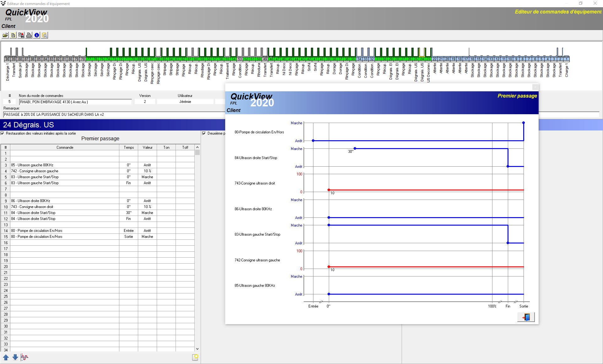Screen dimensions: 603x364
Task: Select station 22 Attente
Action: 435,59
